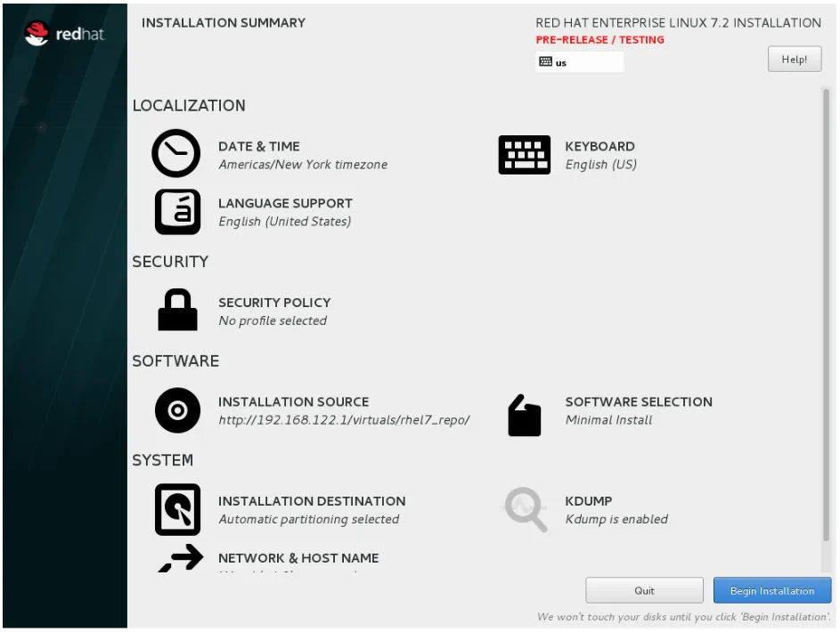Select the INSTALLATION DESTINATION heading
The width and height of the screenshot is (840, 632).
(312, 501)
